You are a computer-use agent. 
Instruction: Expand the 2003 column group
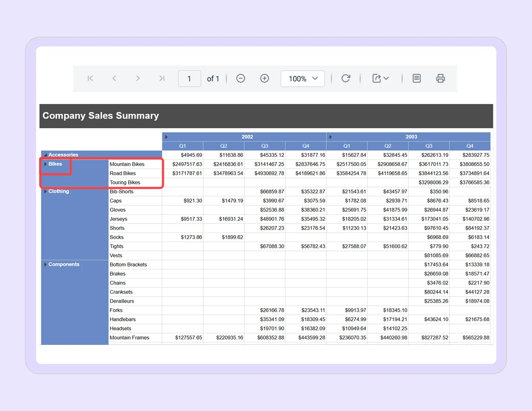[x=330, y=137]
